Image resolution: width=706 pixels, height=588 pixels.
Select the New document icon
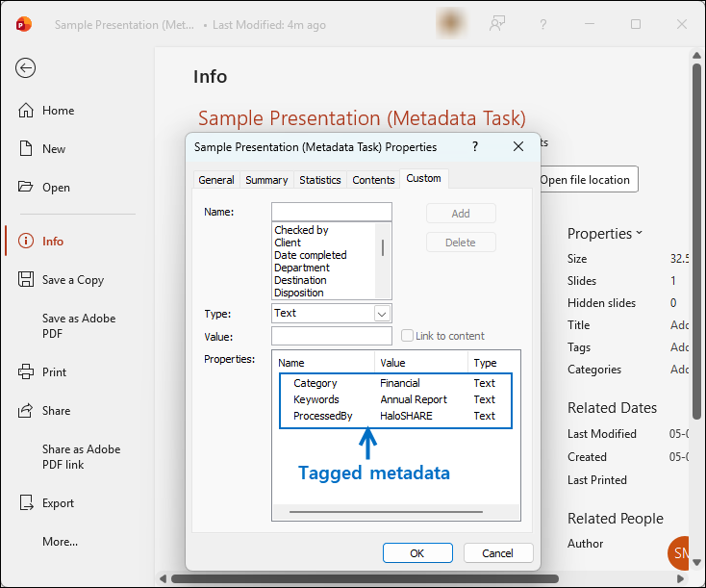[x=26, y=148]
